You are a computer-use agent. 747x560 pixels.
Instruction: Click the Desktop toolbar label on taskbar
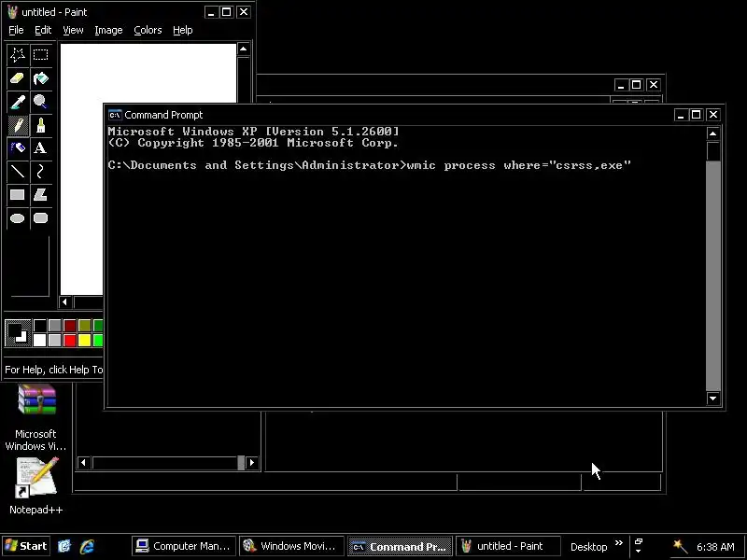(589, 547)
